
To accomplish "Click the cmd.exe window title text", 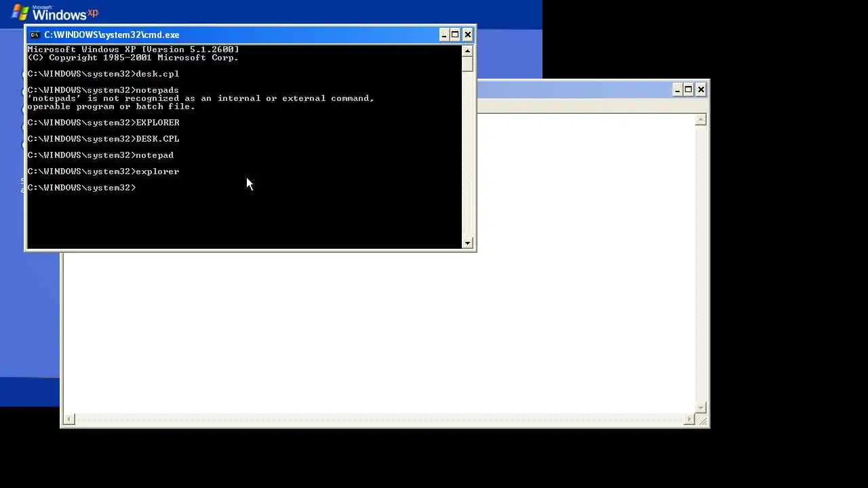I will pos(112,35).
